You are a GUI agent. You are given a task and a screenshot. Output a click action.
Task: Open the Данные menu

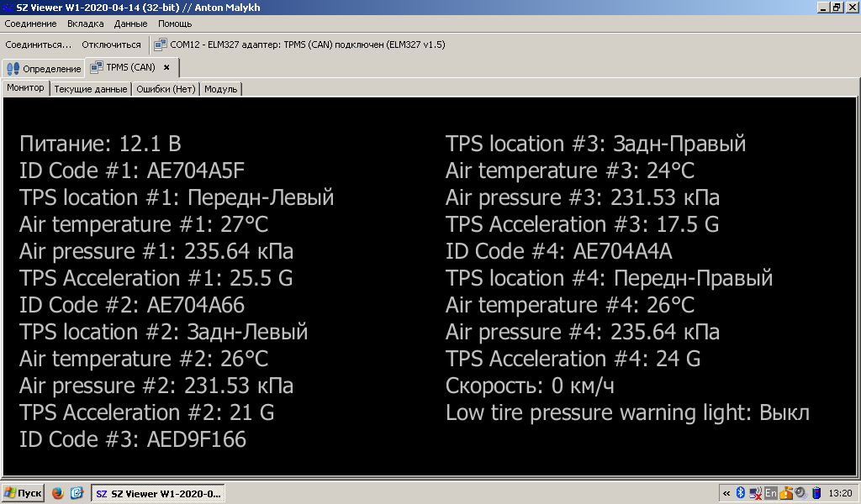click(130, 24)
